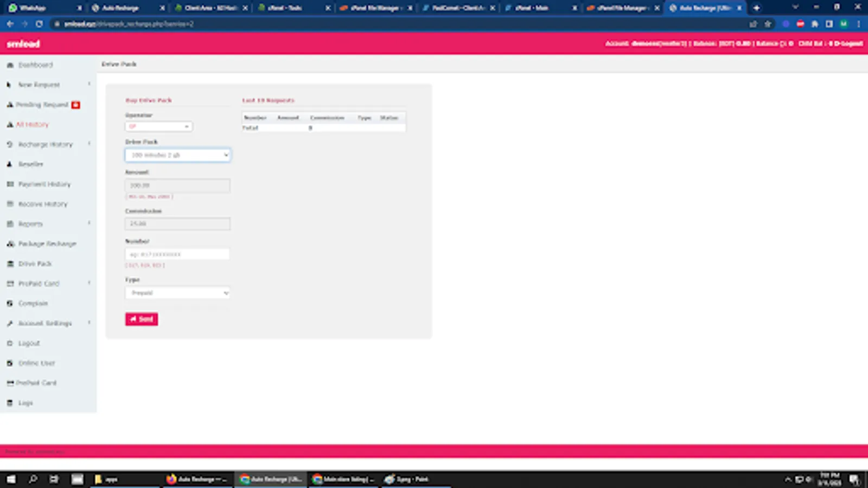The width and height of the screenshot is (868, 488).
Task: Click the Account Settings wrench icon
Action: 10,324
